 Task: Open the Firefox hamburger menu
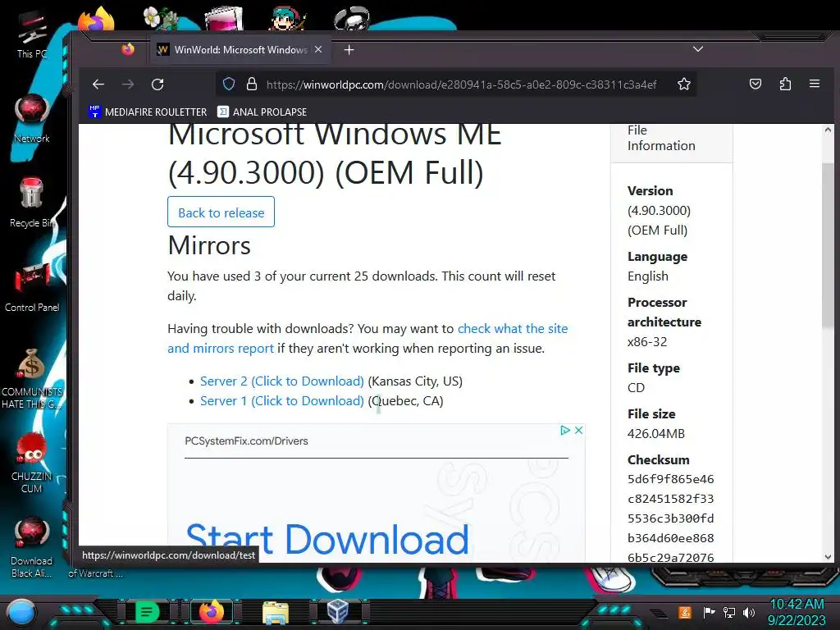tap(815, 84)
